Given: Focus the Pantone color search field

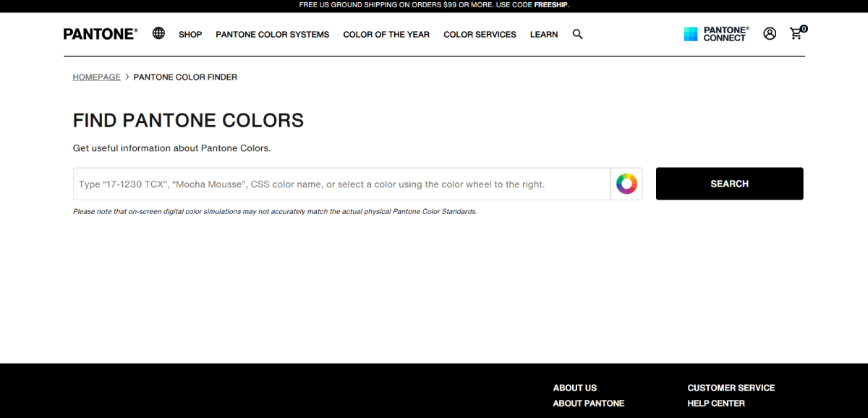Looking at the screenshot, I should (342, 184).
